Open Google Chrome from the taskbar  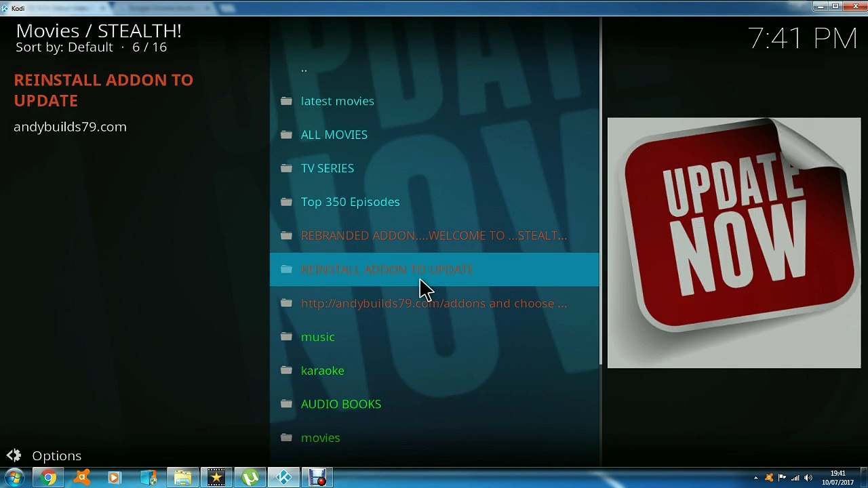pyautogui.click(x=48, y=478)
